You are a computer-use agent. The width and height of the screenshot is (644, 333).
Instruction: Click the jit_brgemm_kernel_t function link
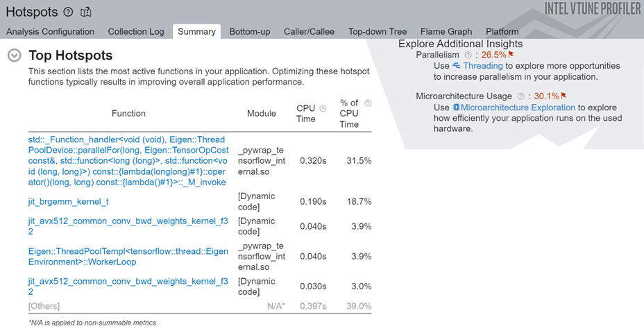click(69, 201)
